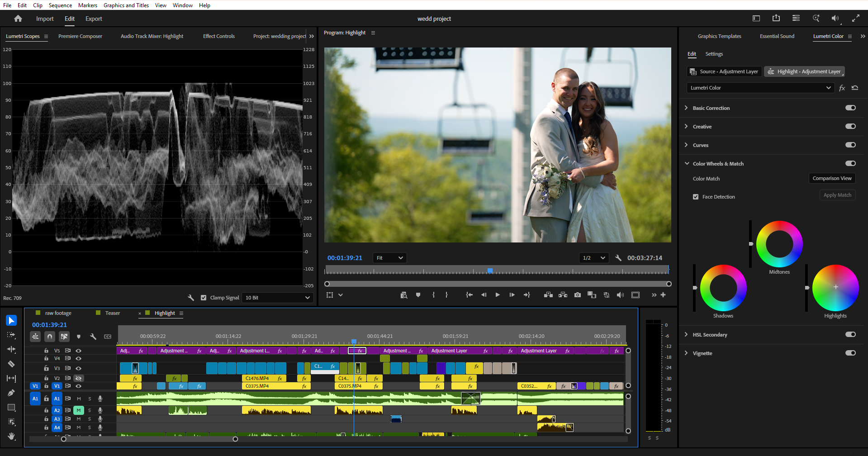
Task: Click Source - Adjustment Layer button
Action: pyautogui.click(x=724, y=71)
